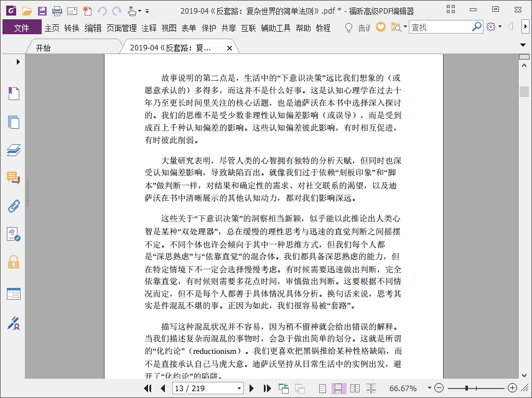This screenshot has width=532, height=398.
Task: Open the Comments panel
Action: [x=14, y=178]
